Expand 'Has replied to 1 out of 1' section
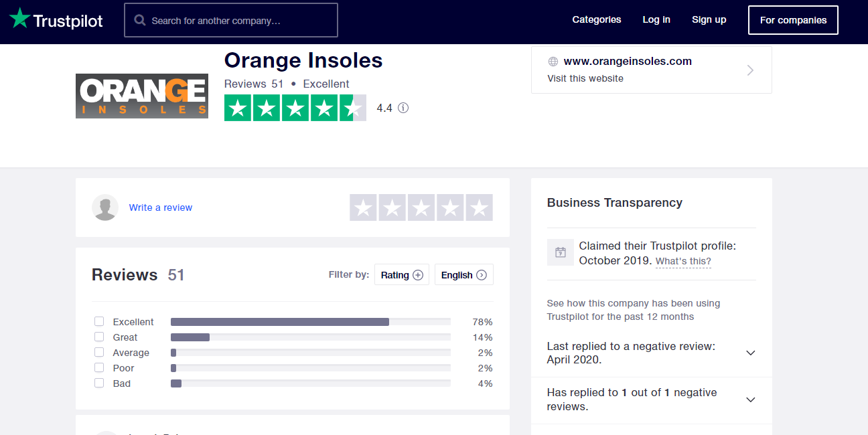This screenshot has height=435, width=868. click(651, 400)
